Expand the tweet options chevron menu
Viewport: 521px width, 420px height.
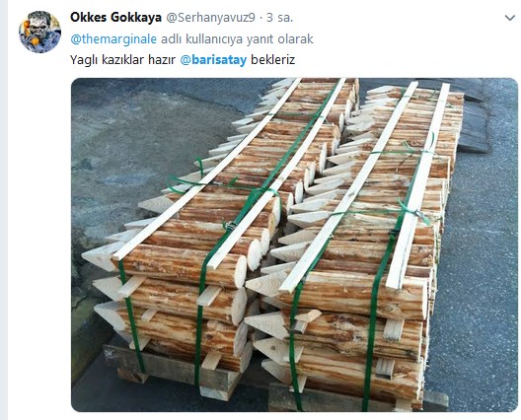point(510,18)
